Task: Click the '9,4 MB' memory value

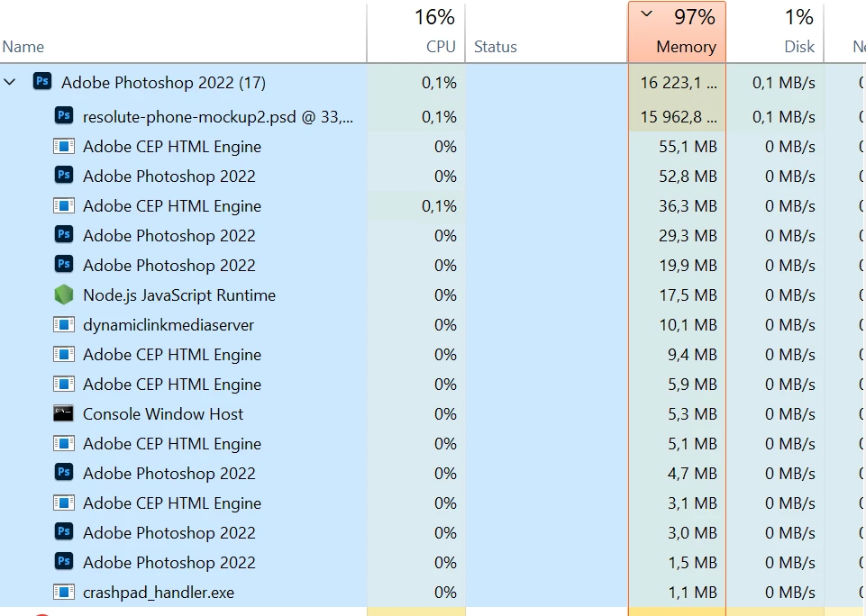Action: [x=692, y=355]
